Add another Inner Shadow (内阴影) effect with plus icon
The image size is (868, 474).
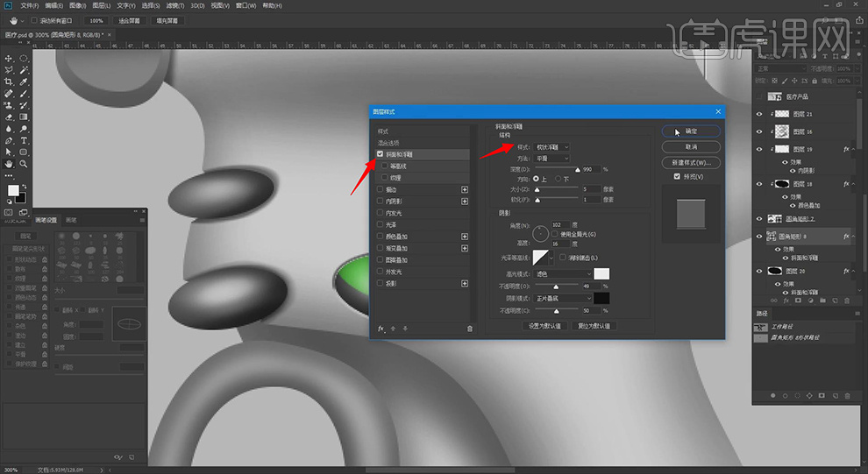pyautogui.click(x=465, y=202)
